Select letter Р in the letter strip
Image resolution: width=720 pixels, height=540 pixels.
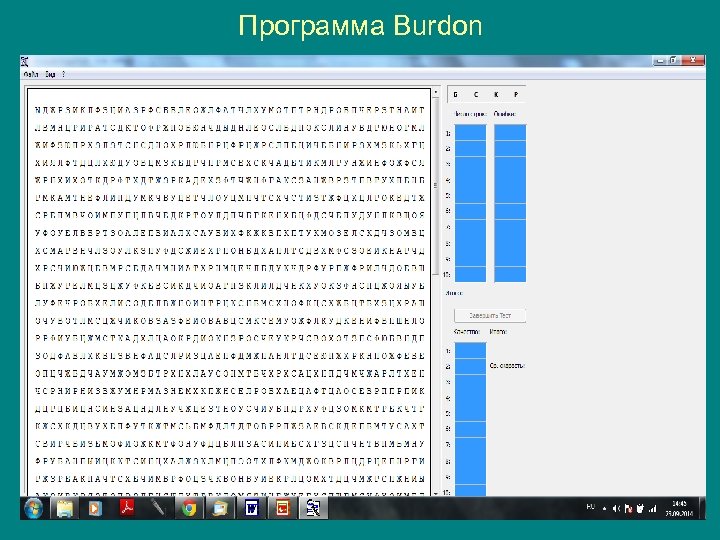[516, 95]
